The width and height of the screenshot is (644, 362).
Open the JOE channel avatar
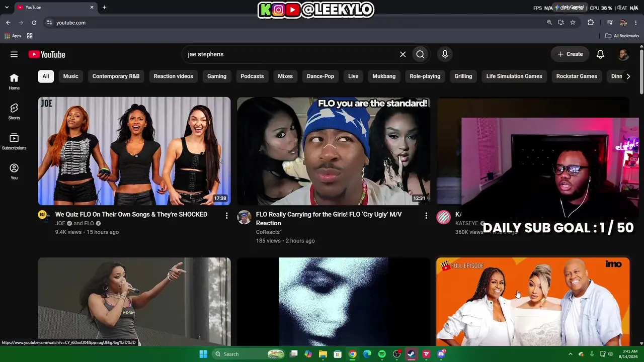point(43,215)
